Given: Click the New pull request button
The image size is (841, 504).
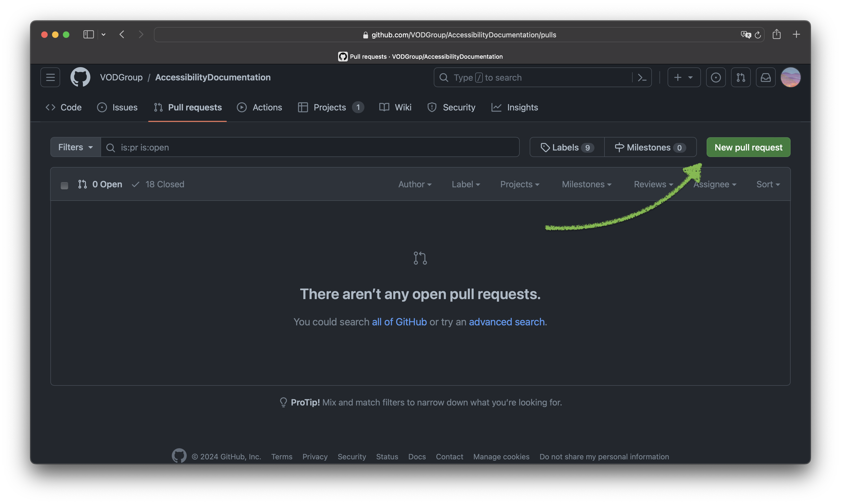Looking at the screenshot, I should coord(748,147).
